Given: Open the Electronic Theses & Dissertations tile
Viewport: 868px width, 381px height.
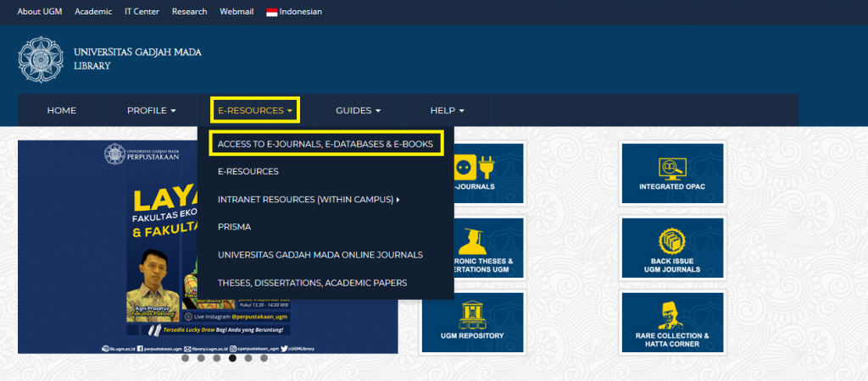Looking at the screenshot, I should [x=488, y=248].
